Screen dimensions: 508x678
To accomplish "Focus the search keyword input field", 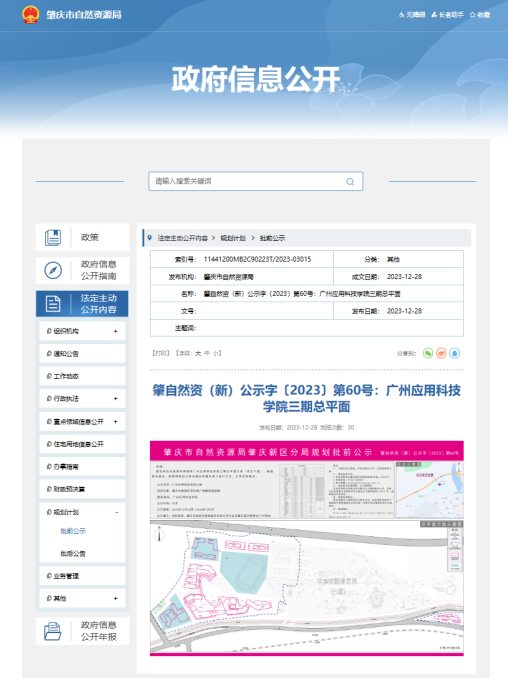I will (x=256, y=181).
